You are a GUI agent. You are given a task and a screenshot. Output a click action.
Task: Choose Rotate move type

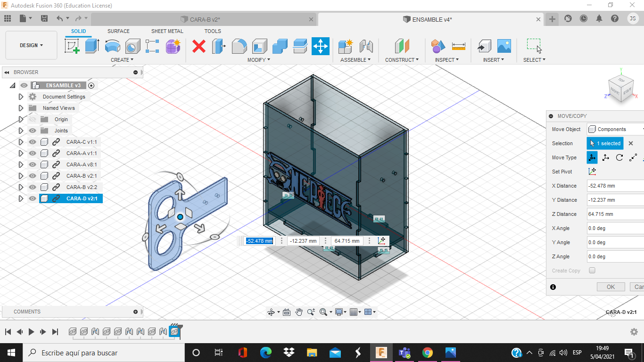(x=619, y=157)
